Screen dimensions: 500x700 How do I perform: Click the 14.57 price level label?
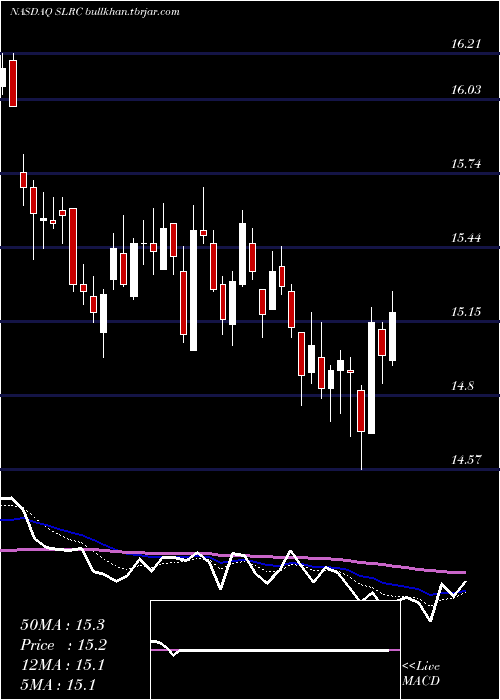coord(466,460)
